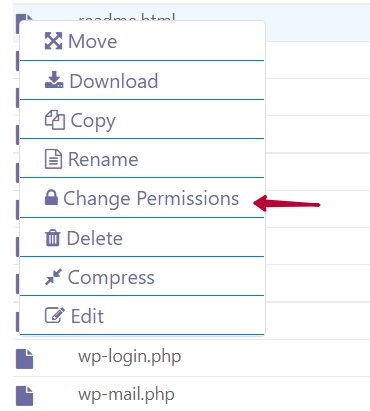Click the Move crossed-arrows icon
Viewport: 370px width, 411px height.
[x=53, y=41]
